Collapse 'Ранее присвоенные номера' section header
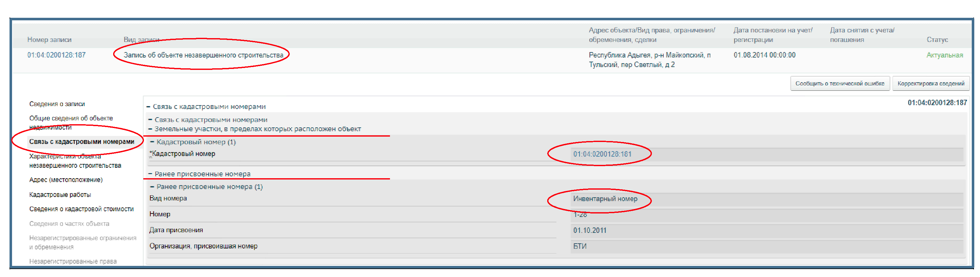Viewport: 980px width, 277px height. click(150, 174)
